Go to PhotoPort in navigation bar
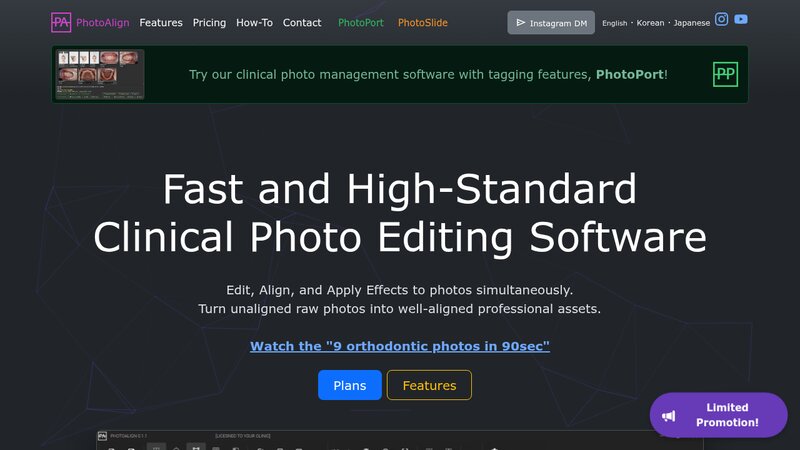 tap(361, 22)
